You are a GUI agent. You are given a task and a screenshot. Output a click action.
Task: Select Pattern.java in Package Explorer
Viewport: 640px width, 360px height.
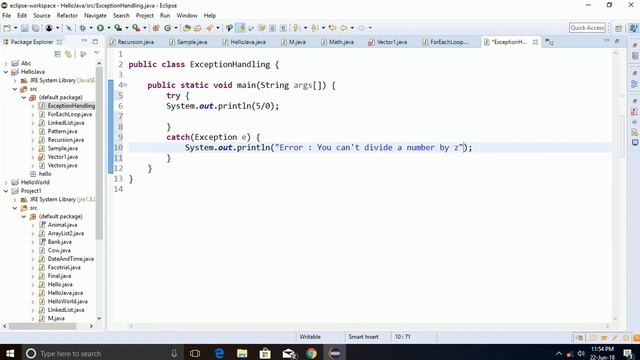[x=62, y=131]
